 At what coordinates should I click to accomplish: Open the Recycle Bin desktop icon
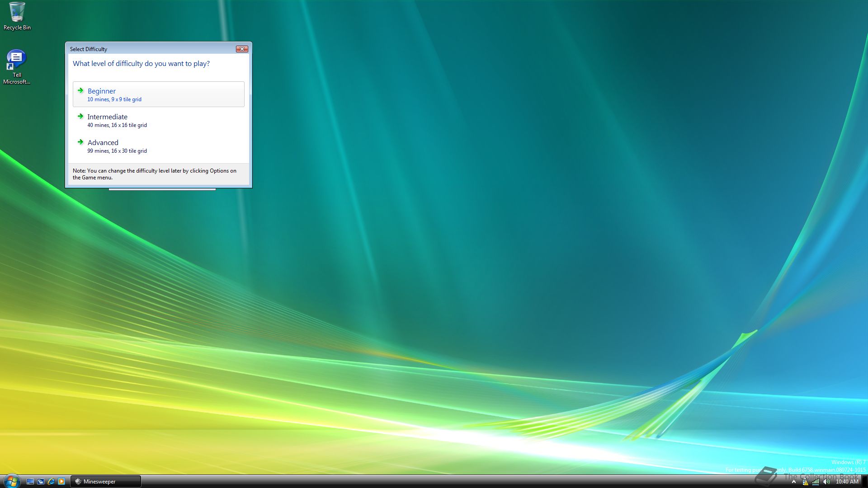point(17,17)
